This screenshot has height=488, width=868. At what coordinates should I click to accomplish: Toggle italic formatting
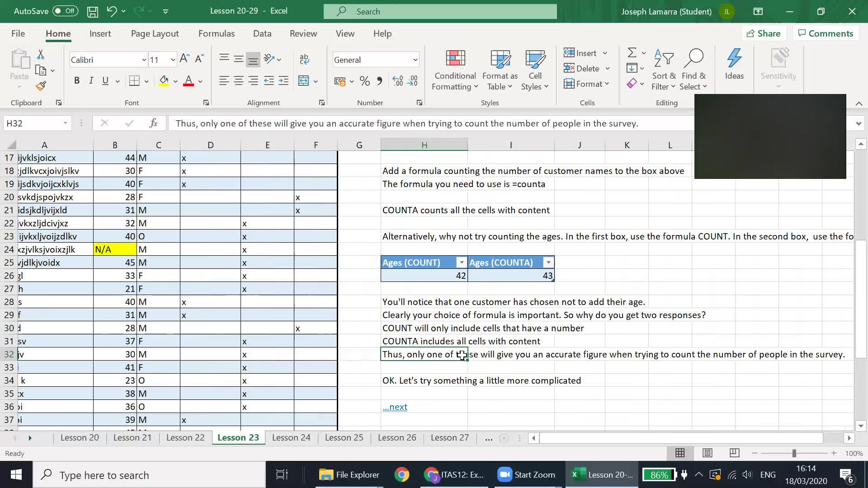(x=90, y=80)
